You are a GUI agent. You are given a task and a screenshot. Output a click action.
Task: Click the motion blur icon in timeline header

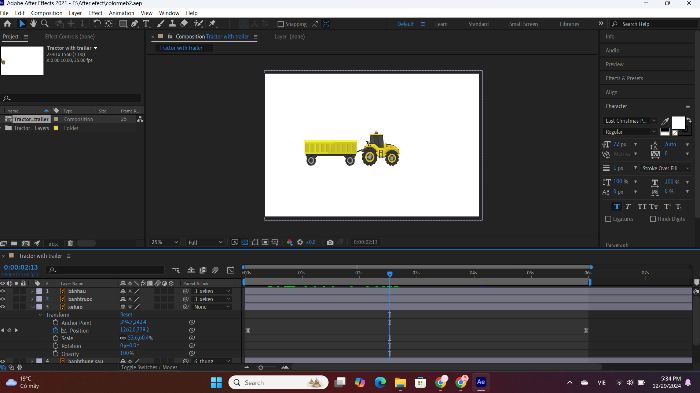(x=215, y=270)
